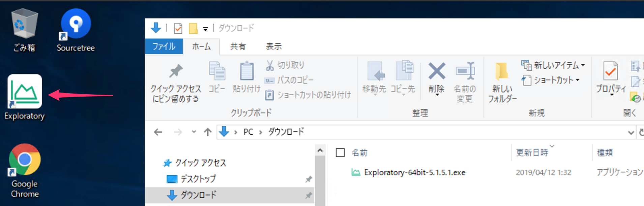This screenshot has height=206, width=644.
Task: Open the ファイル ribbon tab
Action: click(164, 46)
